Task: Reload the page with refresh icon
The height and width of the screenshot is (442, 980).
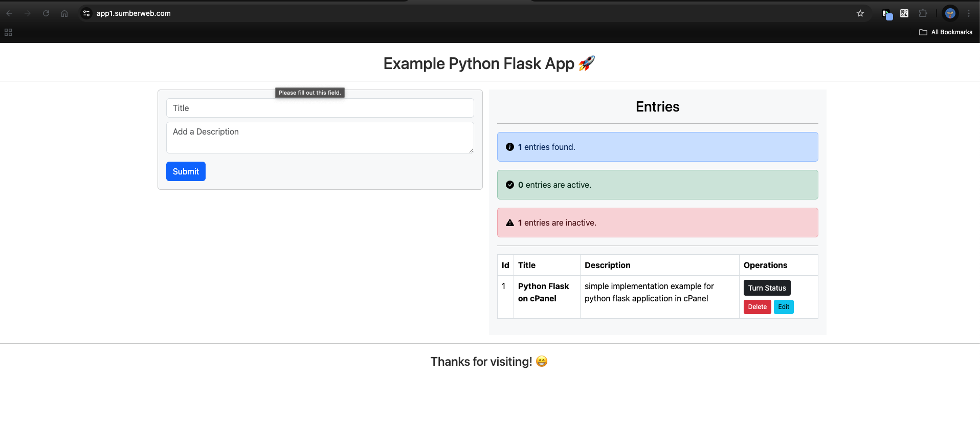Action: 46,13
